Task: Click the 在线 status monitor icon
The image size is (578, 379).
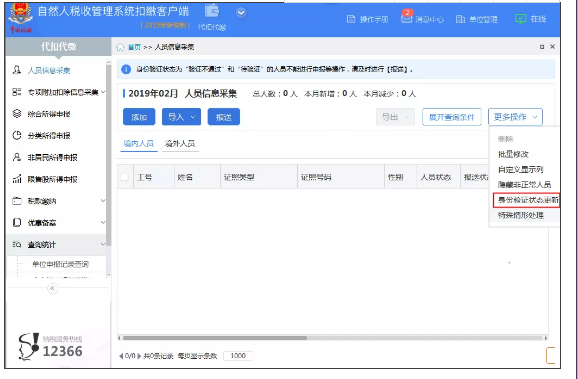Action: (x=520, y=19)
